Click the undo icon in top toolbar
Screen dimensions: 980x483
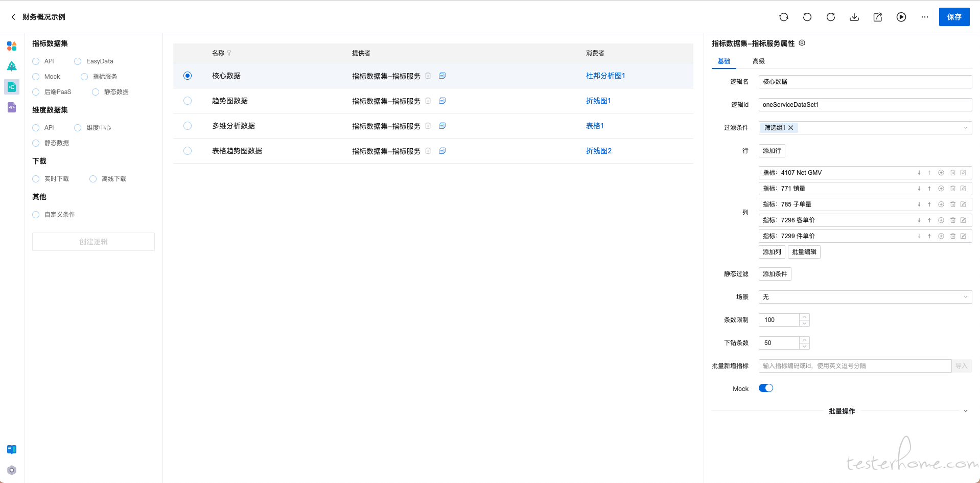(807, 17)
